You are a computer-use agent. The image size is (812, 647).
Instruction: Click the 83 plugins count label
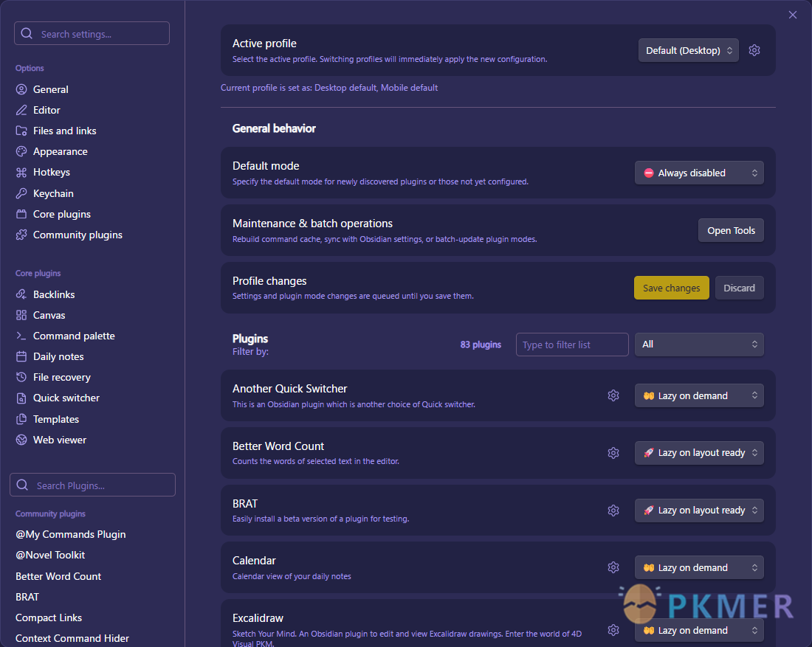(x=481, y=345)
